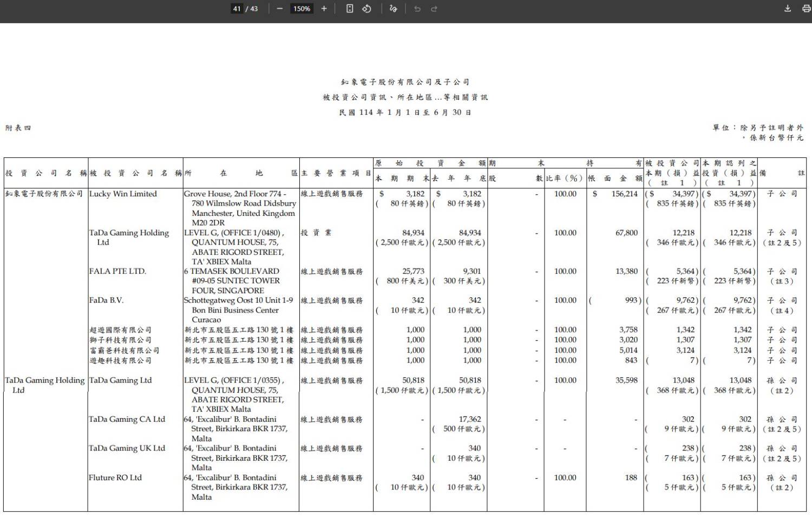Select the book value '67,800' cell
The width and height of the screenshot is (812, 516).
coord(626,233)
